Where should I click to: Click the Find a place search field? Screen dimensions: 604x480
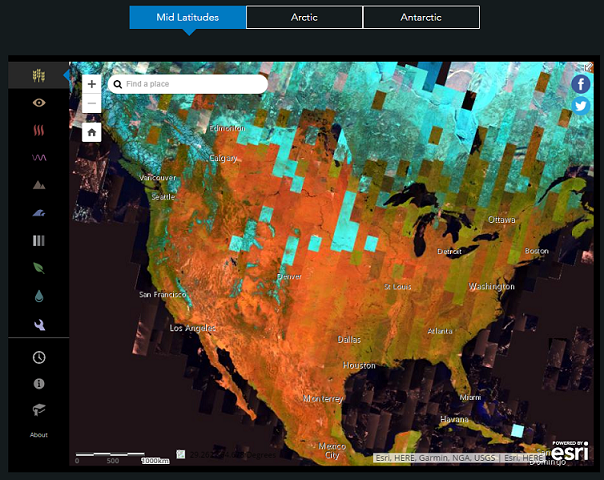188,84
